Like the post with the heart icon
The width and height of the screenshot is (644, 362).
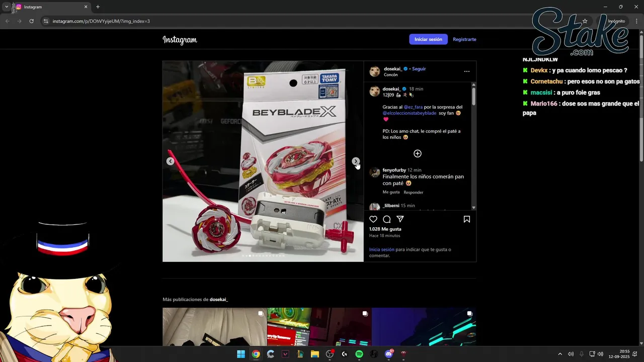coord(373,219)
